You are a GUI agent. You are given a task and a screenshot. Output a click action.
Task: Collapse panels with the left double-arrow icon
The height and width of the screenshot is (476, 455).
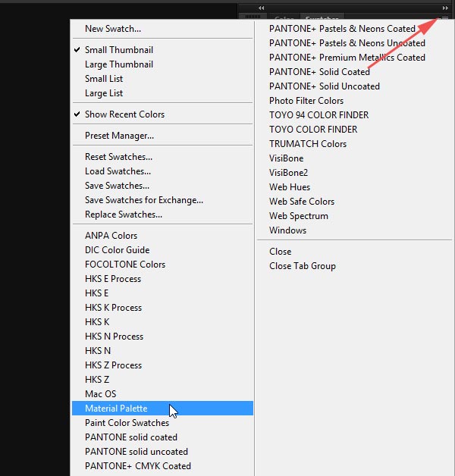pyautogui.click(x=261, y=8)
